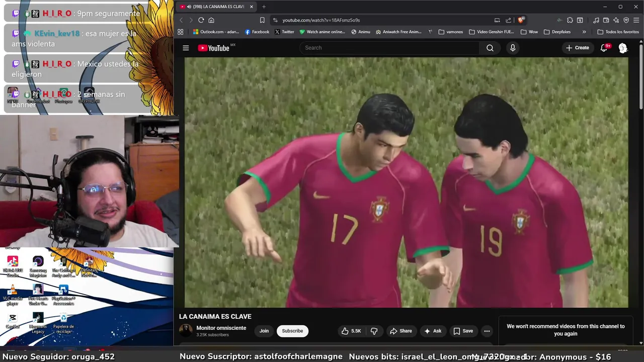Viewport: 644px width, 362px height.
Task: Open Samsung Magician desktop shortcut
Action: 38,266
